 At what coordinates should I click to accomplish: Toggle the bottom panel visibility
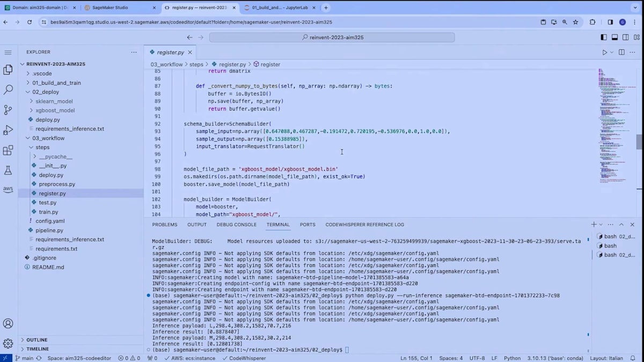tap(614, 38)
